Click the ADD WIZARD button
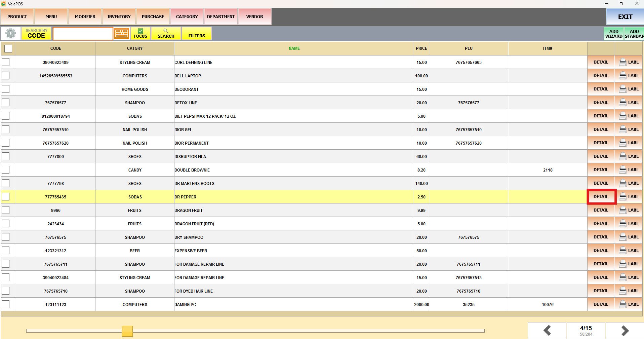The image size is (644, 339). tap(614, 34)
